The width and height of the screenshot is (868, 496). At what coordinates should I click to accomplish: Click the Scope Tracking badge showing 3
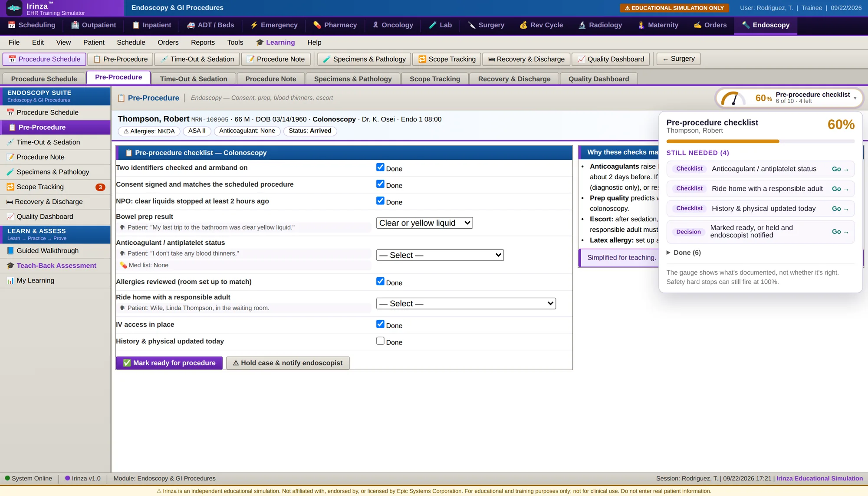point(100,187)
